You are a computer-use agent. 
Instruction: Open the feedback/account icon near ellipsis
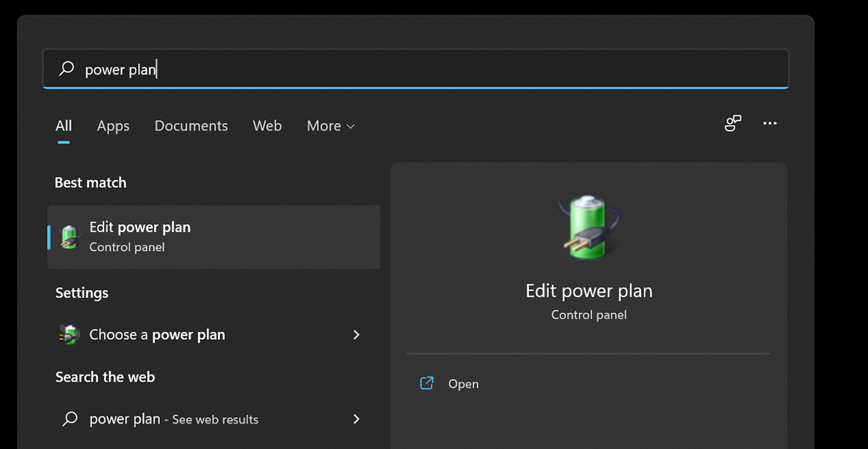[733, 124]
